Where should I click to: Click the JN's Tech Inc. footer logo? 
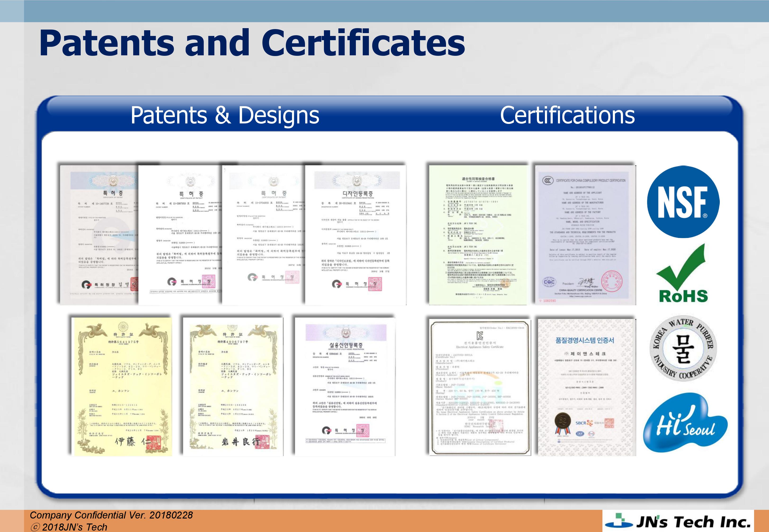679,521
